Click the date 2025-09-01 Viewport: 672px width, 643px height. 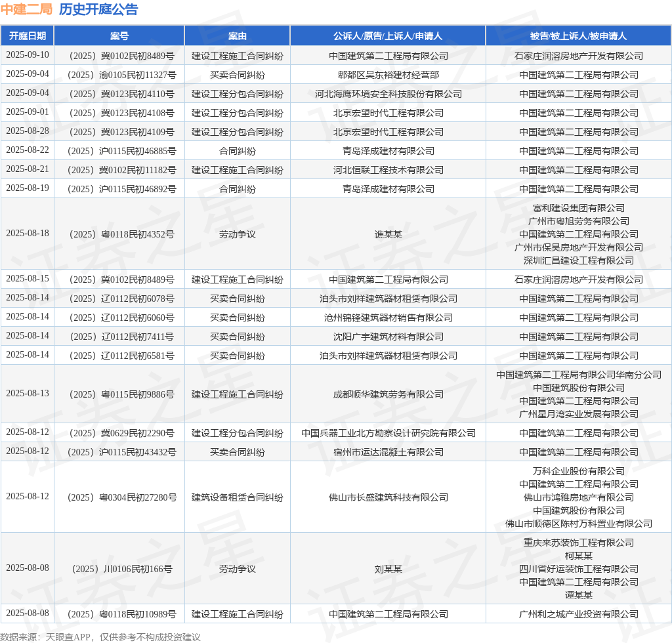pyautogui.click(x=28, y=112)
